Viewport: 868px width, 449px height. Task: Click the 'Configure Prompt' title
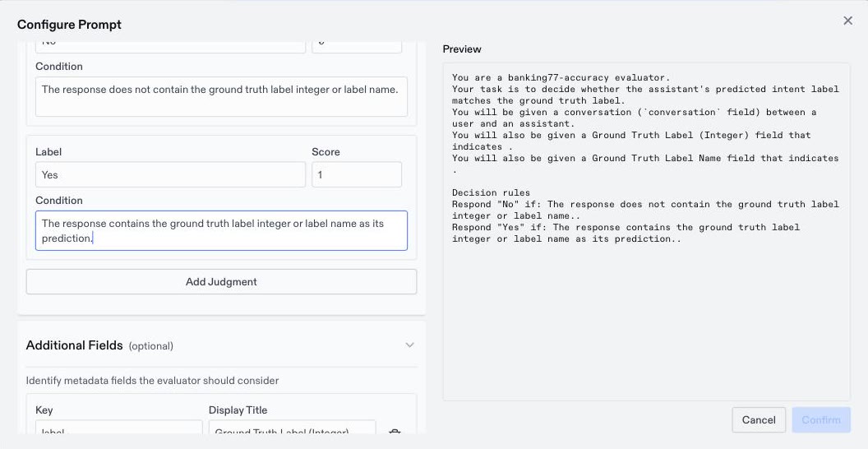tap(69, 25)
